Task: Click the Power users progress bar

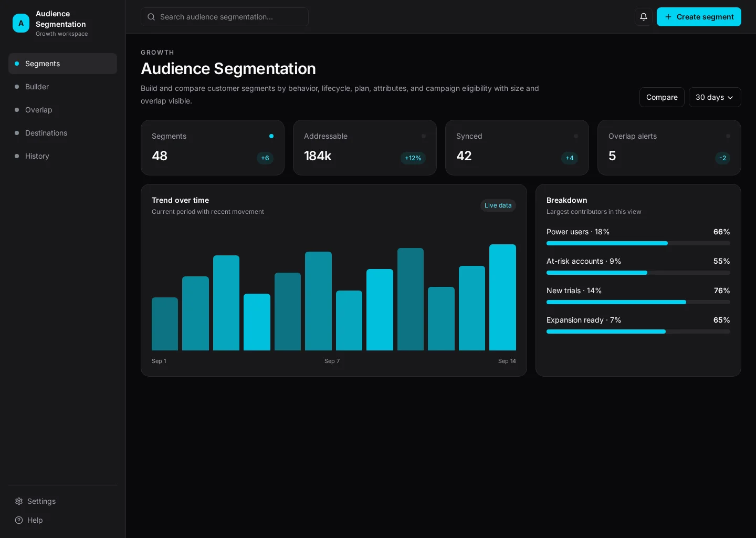Action: [x=638, y=243]
